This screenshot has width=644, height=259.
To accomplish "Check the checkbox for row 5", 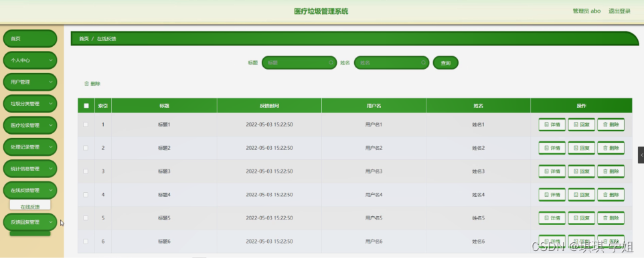I will coord(86,218).
